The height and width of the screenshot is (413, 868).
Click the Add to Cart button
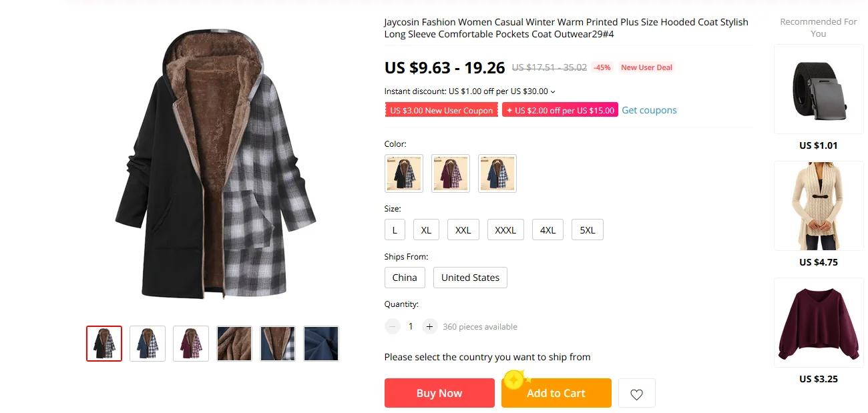tap(556, 393)
